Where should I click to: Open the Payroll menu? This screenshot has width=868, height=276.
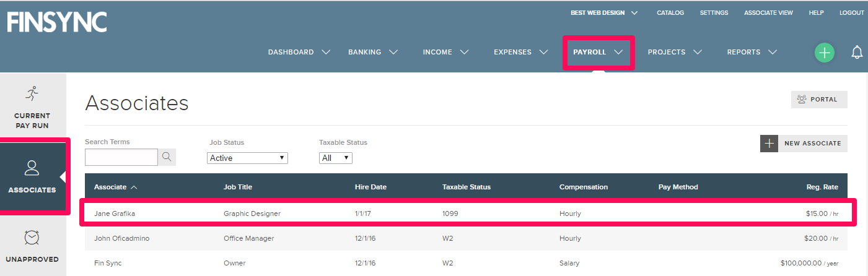point(598,53)
